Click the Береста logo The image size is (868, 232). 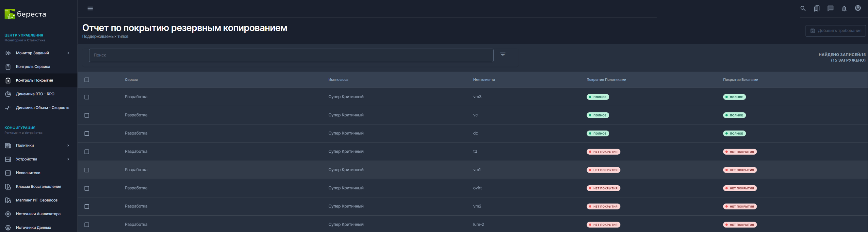[25, 14]
